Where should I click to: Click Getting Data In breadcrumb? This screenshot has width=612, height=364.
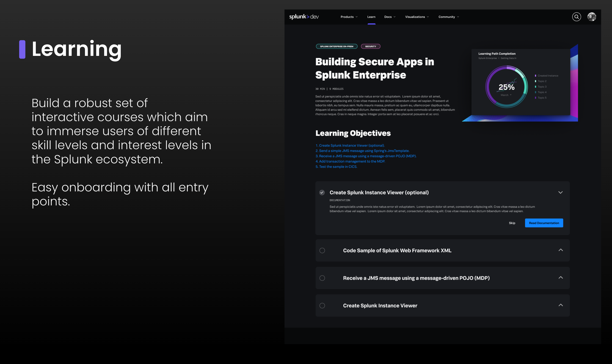click(x=508, y=58)
